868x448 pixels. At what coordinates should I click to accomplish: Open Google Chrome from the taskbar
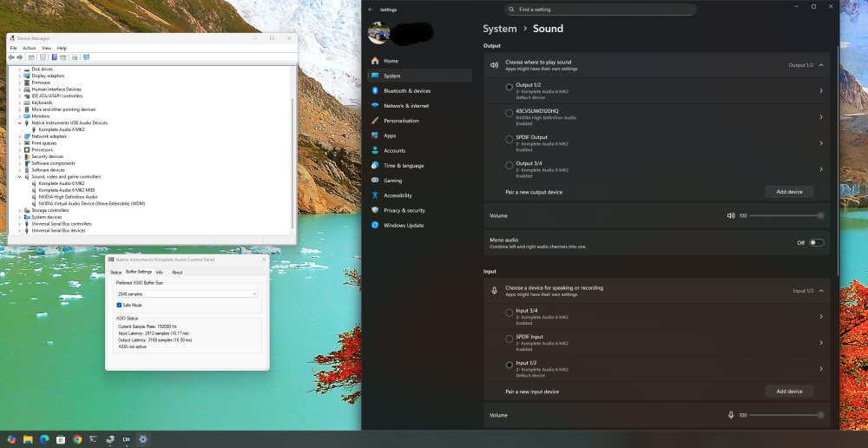[77, 439]
